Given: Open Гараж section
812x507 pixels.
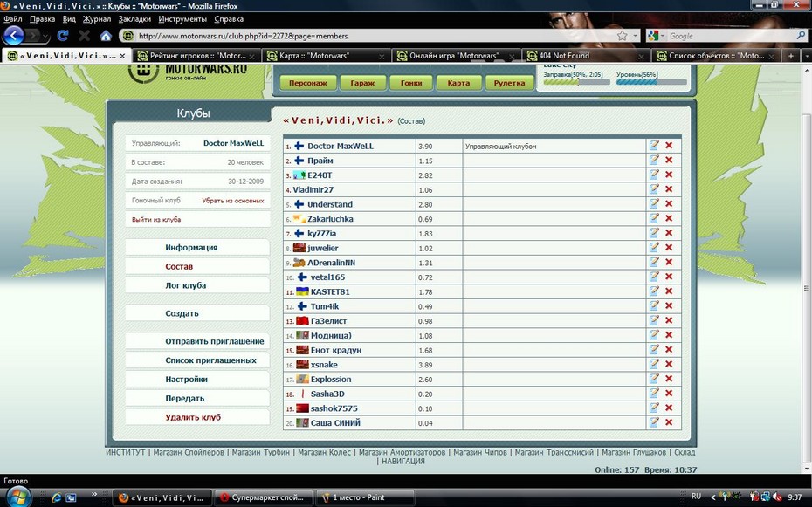Looking at the screenshot, I should pos(362,83).
